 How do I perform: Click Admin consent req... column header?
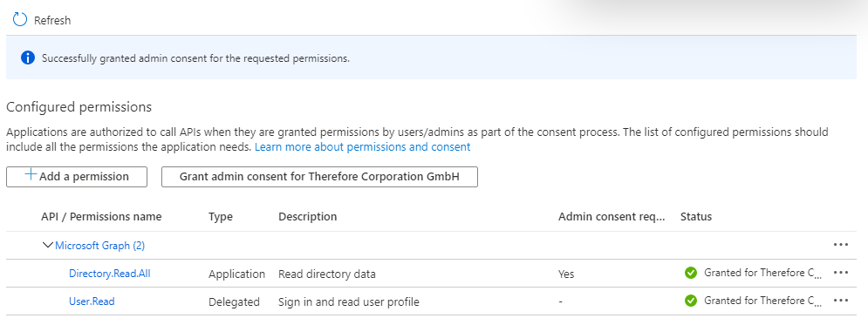612,217
